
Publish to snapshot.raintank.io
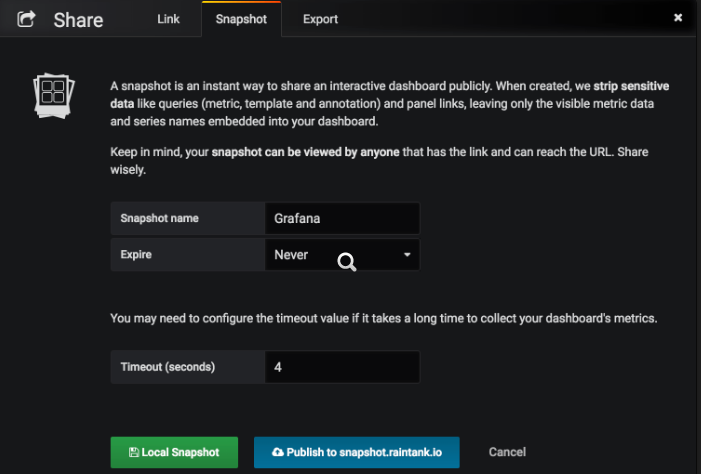(356, 452)
